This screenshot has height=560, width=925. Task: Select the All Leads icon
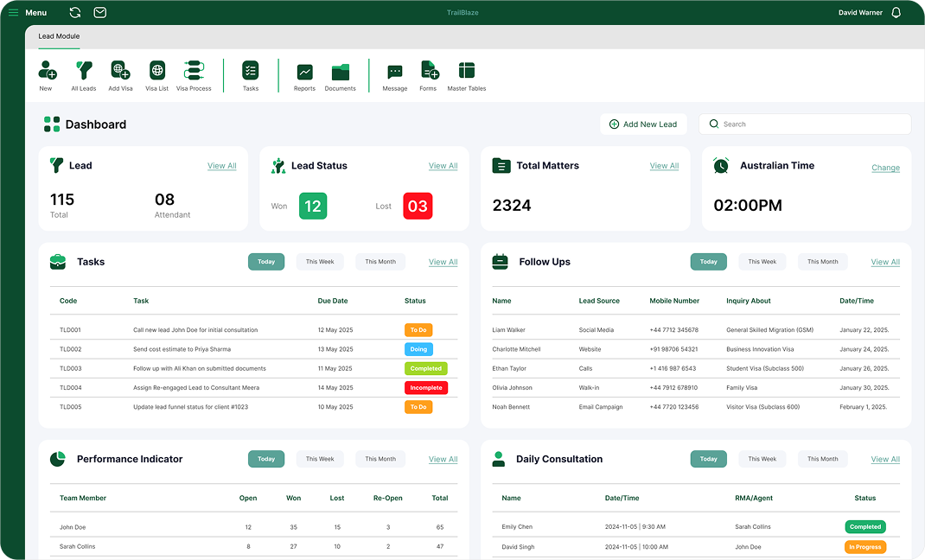click(x=83, y=75)
